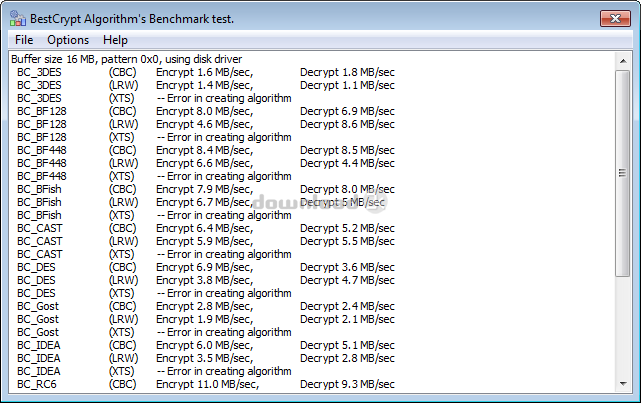Select the BC_3DES (LRW) row
The height and width of the screenshot is (403, 641).
tap(206, 85)
